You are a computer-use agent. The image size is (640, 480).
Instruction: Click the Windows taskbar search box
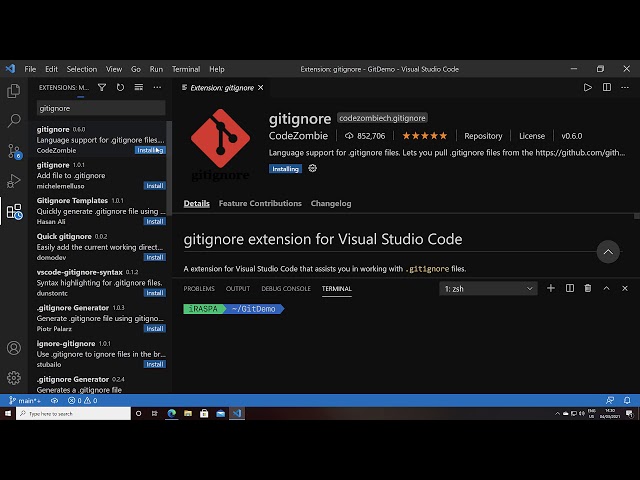point(73,413)
